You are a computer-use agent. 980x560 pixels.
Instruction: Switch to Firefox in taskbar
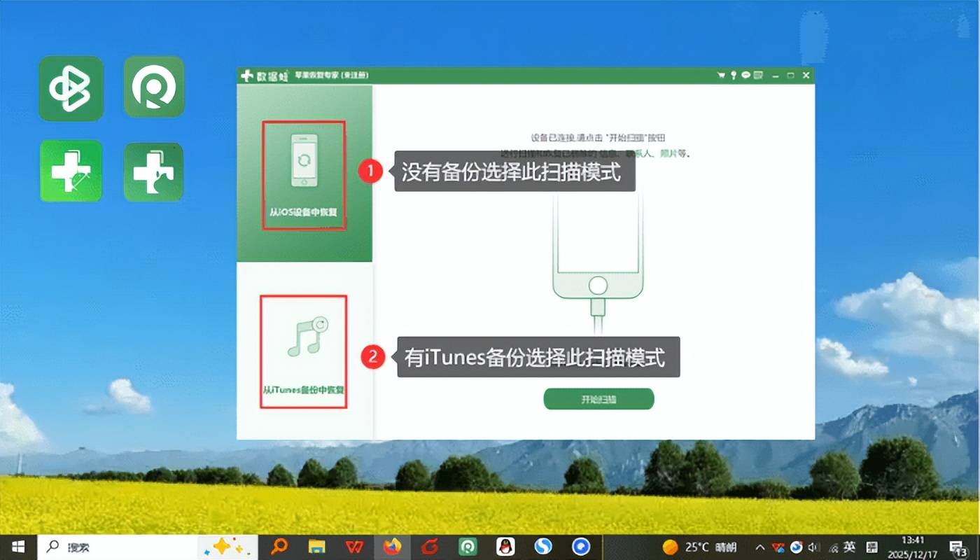click(392, 547)
